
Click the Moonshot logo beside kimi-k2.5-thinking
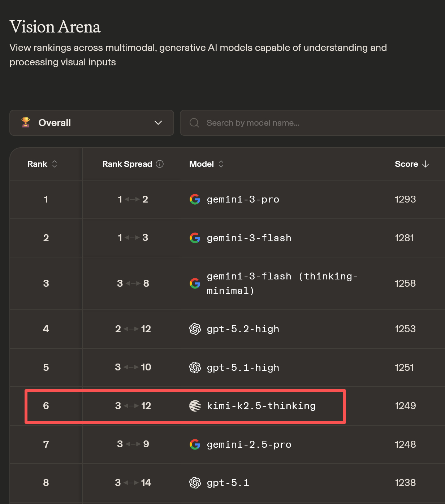coord(195,406)
